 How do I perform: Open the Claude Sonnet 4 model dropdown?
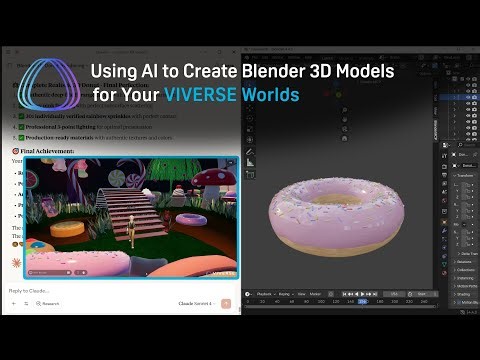click(197, 303)
